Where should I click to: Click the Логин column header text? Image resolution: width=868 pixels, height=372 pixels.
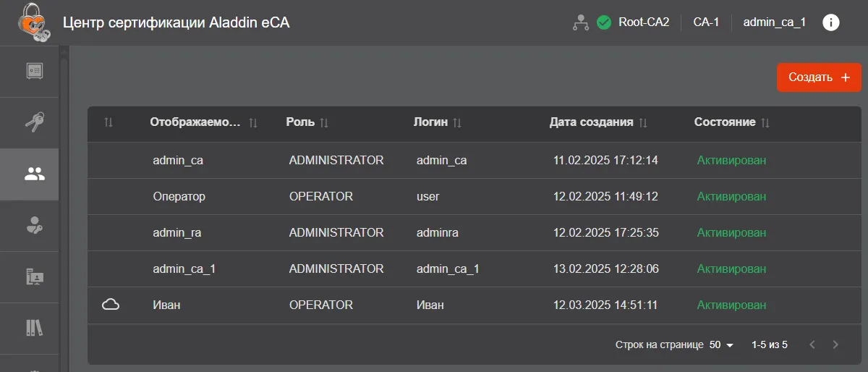click(x=430, y=122)
